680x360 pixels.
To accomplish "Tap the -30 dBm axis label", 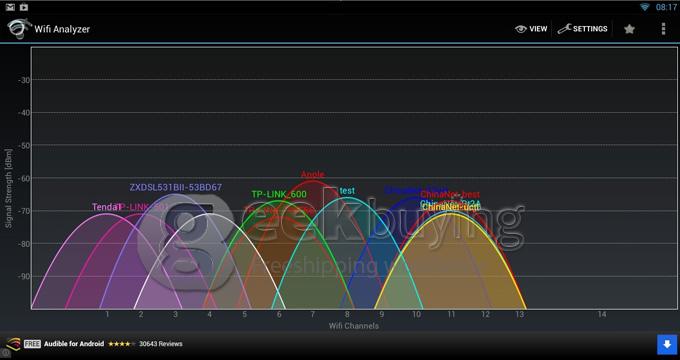I will [24, 80].
